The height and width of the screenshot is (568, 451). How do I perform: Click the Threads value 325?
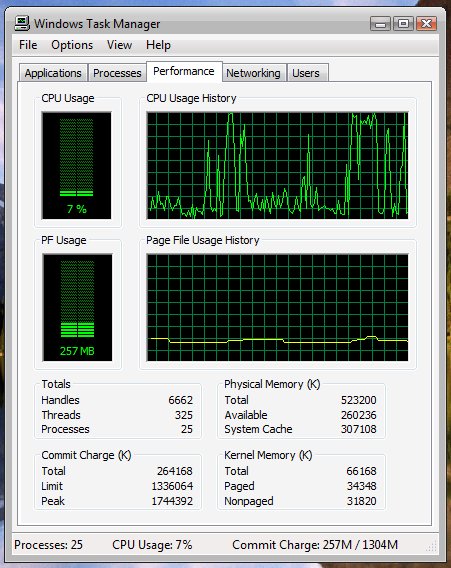click(x=184, y=415)
